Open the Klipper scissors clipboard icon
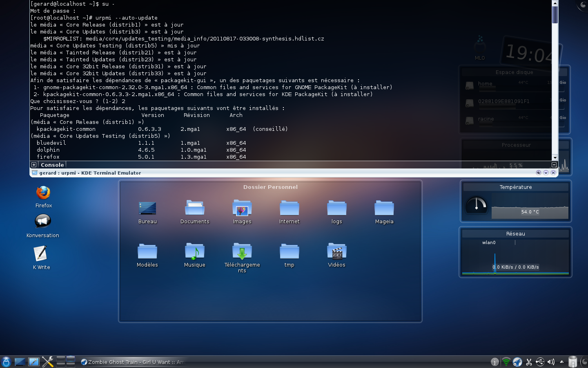Screen dimensions: 588x368 coord(529,362)
